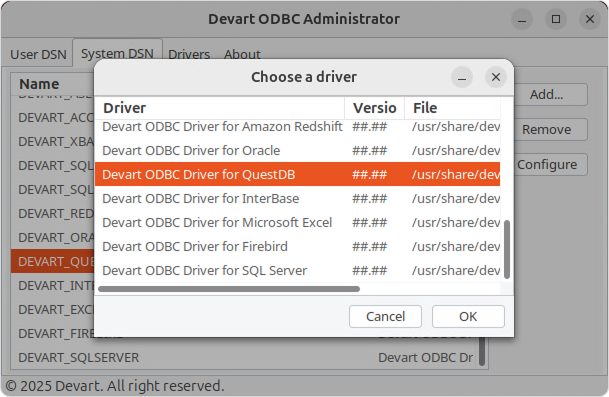Select Devart ODBC Driver for Firebird

(x=298, y=247)
